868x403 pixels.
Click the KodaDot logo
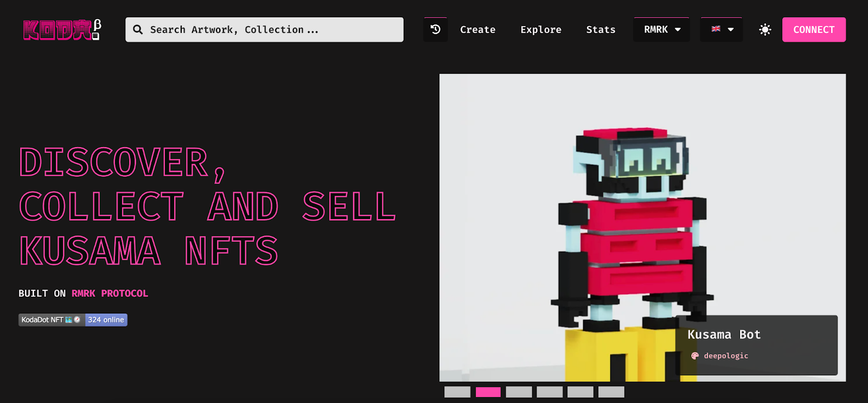62,29
